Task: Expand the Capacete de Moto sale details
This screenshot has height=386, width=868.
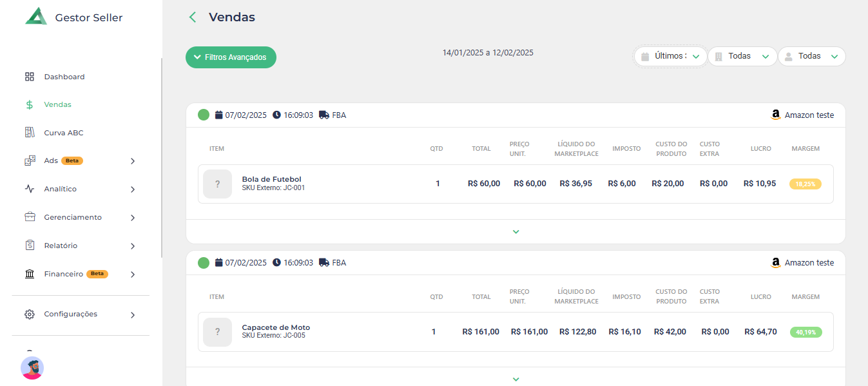Action: pos(516,380)
